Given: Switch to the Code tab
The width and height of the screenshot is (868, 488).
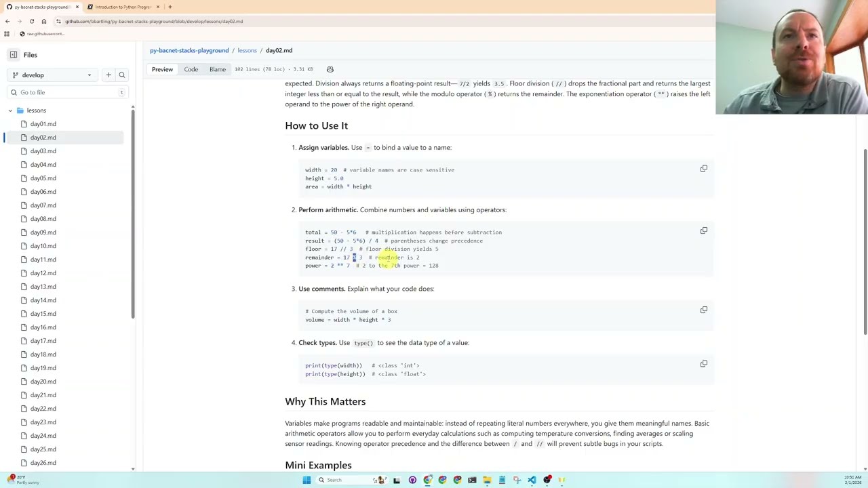Looking at the screenshot, I should click(x=191, y=69).
